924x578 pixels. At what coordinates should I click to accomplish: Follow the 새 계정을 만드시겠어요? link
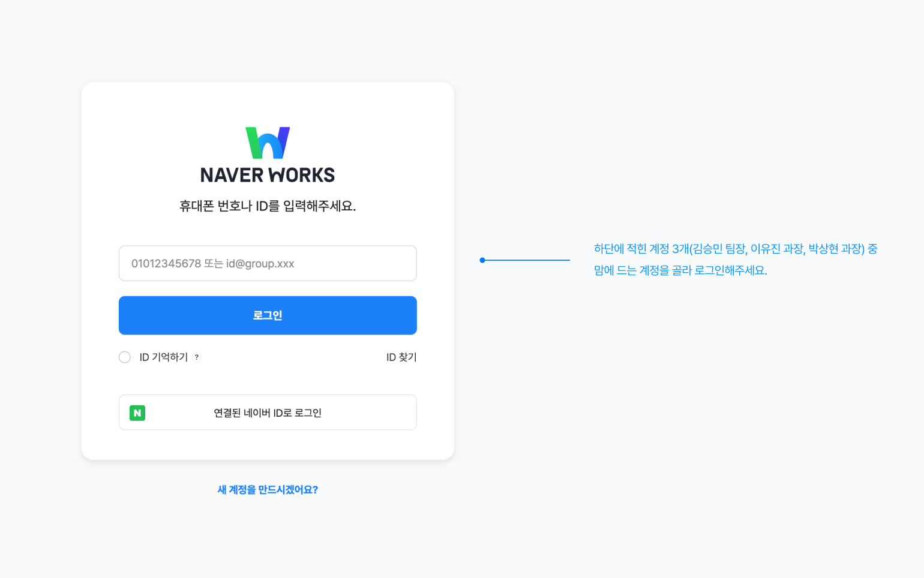pyautogui.click(x=268, y=490)
